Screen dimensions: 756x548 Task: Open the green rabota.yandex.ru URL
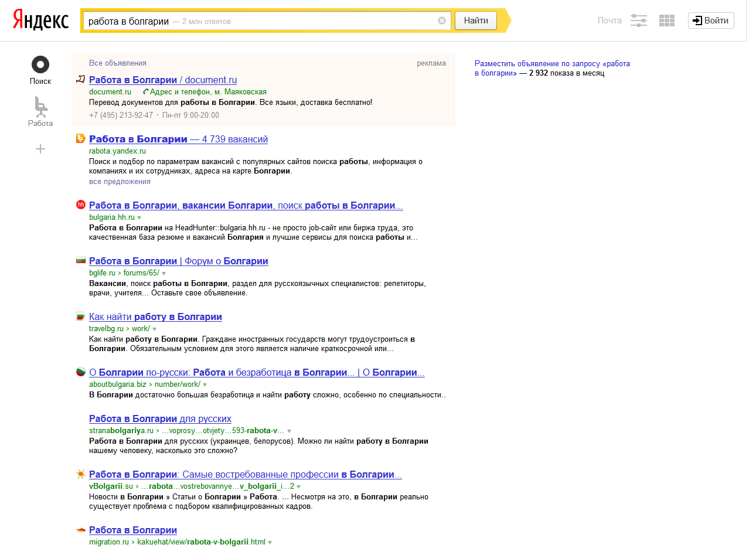(x=117, y=151)
